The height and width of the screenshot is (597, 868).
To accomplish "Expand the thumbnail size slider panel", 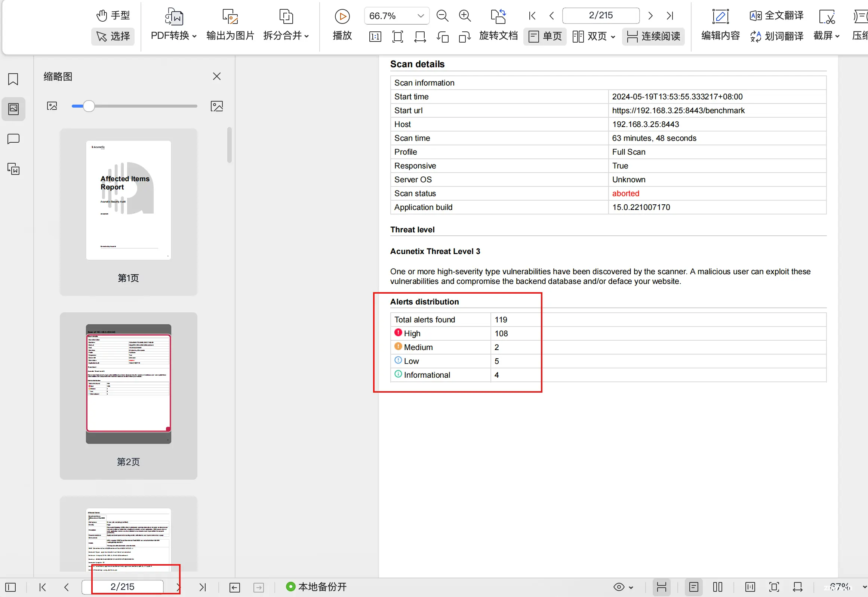I will (x=217, y=105).
